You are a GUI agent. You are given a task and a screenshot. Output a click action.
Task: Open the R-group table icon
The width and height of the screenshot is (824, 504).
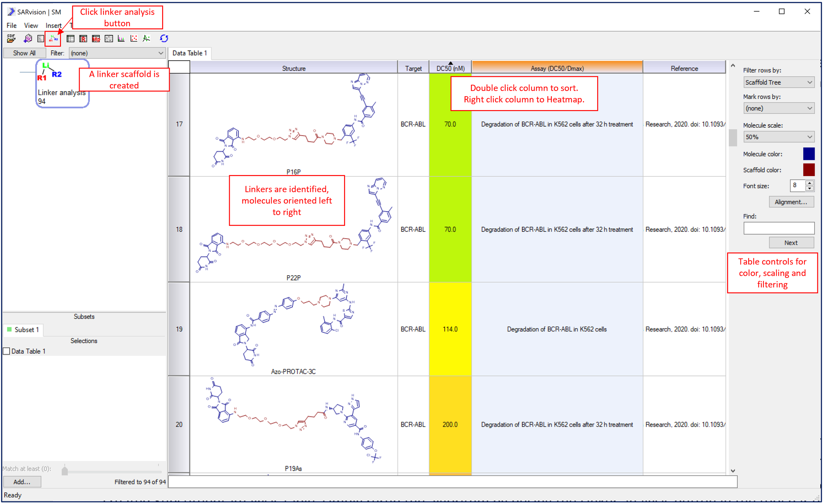(x=83, y=39)
